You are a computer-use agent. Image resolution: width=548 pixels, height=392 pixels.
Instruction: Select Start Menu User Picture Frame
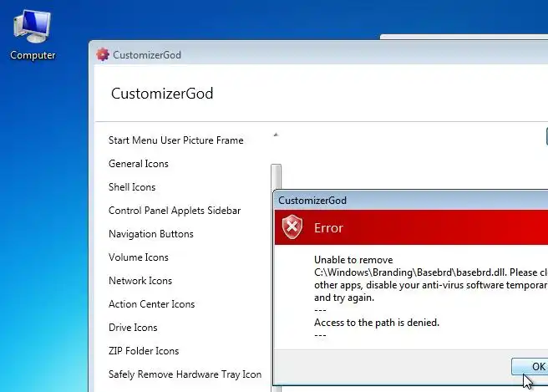175,140
